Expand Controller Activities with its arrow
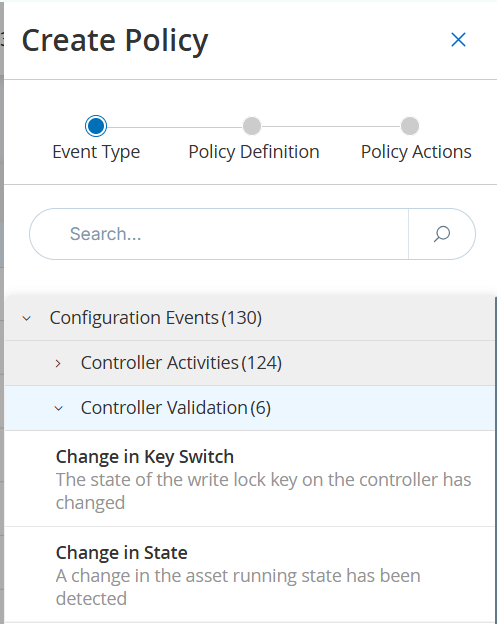This screenshot has width=497, height=624. pyautogui.click(x=58, y=363)
